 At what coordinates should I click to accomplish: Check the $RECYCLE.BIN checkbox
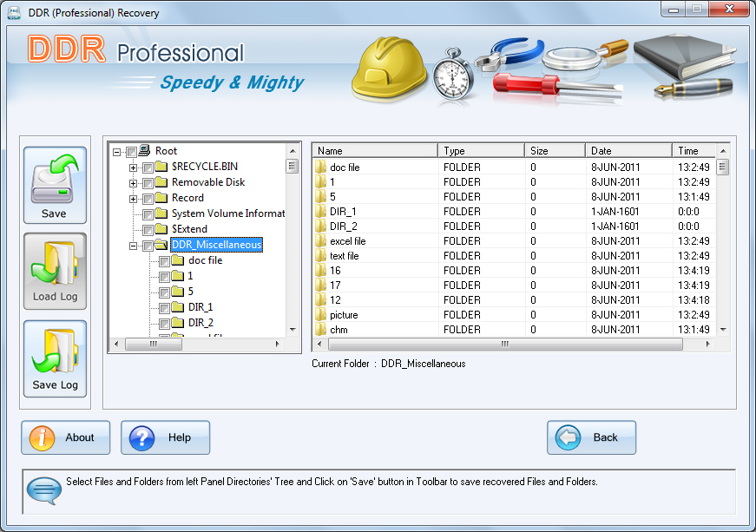pos(148,167)
